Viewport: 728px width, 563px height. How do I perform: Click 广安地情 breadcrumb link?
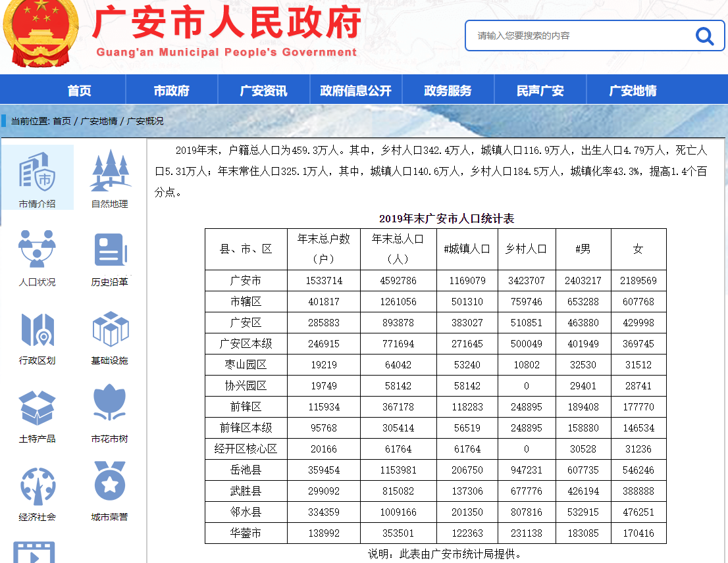click(x=99, y=121)
